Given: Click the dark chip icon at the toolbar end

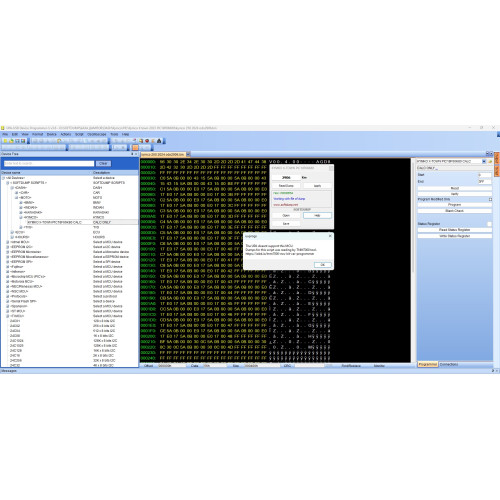Looking at the screenshot, I should pyautogui.click(x=159, y=141).
